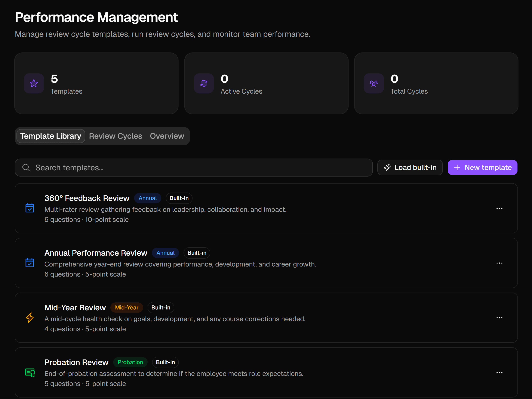Open the 360° Feedback Review options menu
Screen dimensions: 532x399
(499, 208)
